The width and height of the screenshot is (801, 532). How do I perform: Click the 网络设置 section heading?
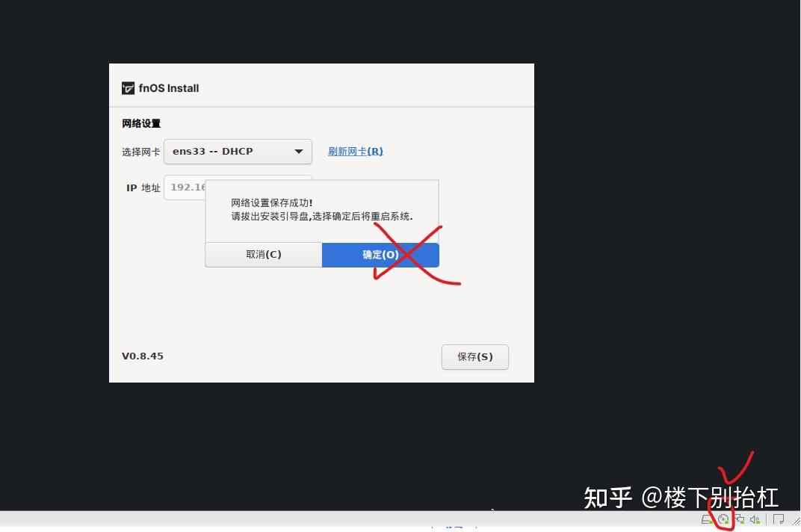141,123
